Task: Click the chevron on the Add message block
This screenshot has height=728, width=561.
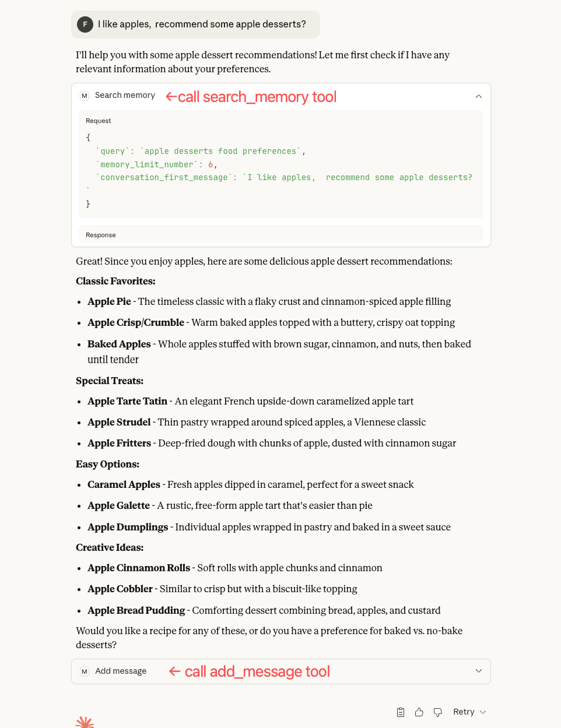Action: 478,671
